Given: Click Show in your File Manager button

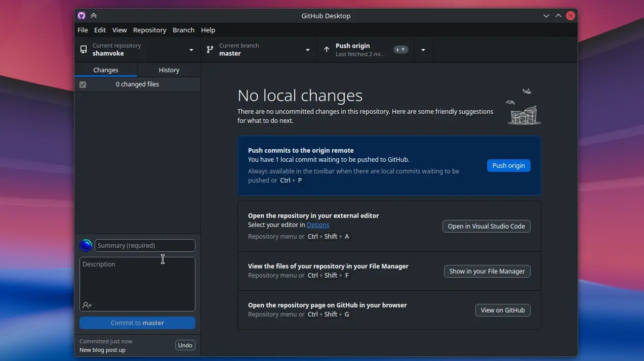Looking at the screenshot, I should 487,271.
